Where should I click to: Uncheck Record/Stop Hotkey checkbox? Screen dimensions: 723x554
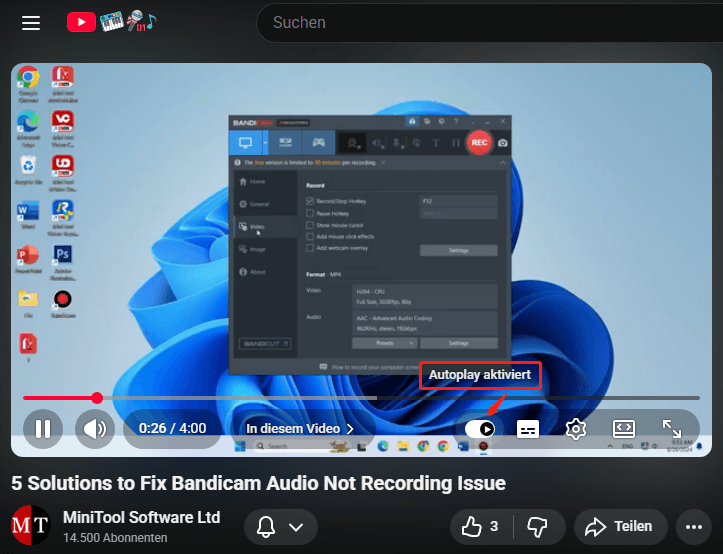pos(310,201)
